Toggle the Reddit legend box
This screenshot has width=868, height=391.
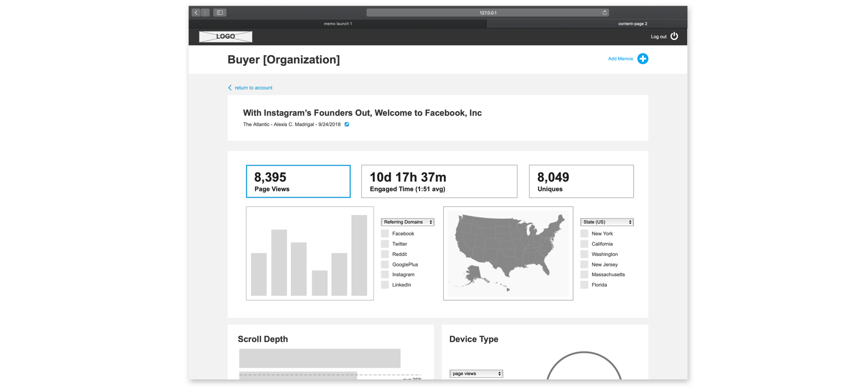(x=385, y=254)
